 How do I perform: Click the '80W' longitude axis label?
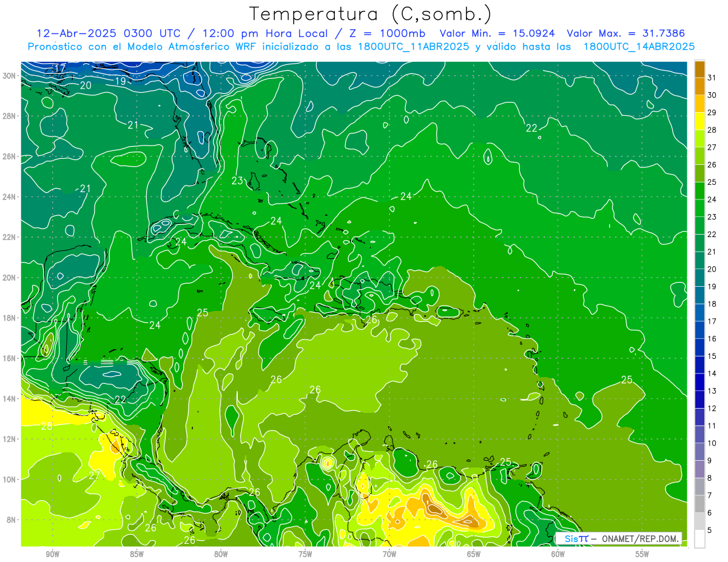tap(221, 554)
